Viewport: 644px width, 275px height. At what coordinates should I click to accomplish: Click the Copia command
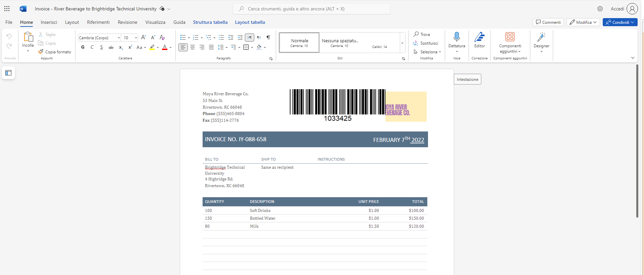(x=47, y=43)
